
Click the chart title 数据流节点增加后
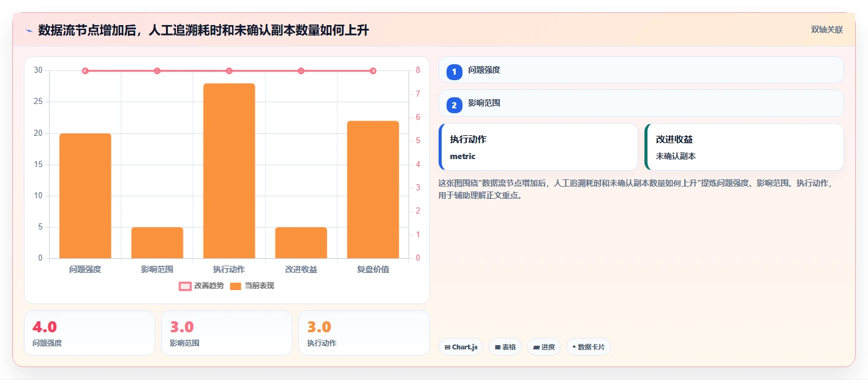point(203,30)
